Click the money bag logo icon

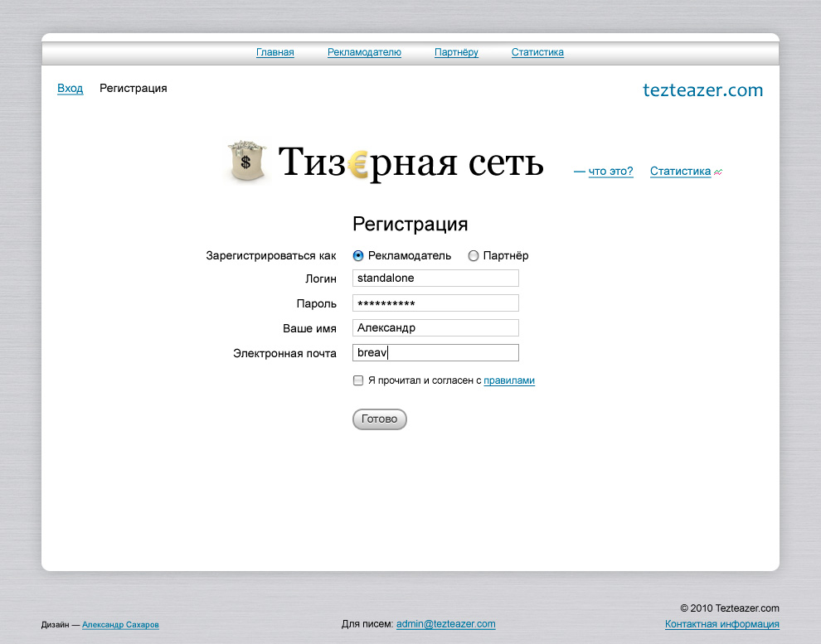(x=245, y=162)
